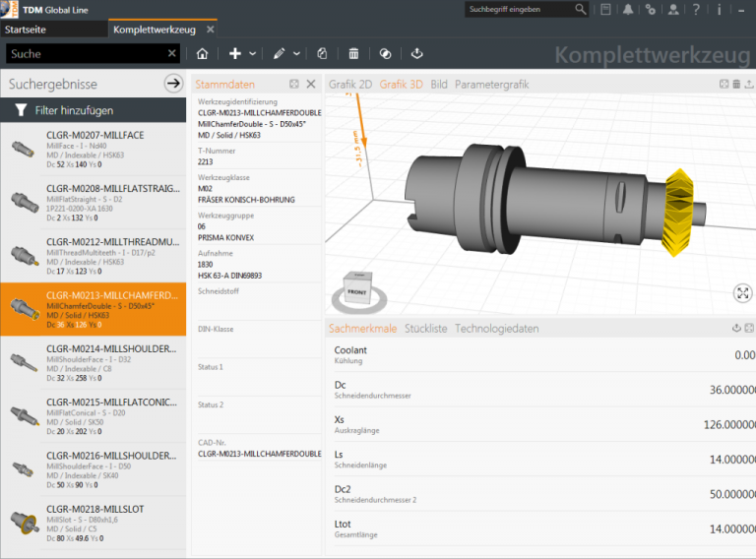Click the info 'i' icon
756x559 pixels.
click(x=719, y=9)
